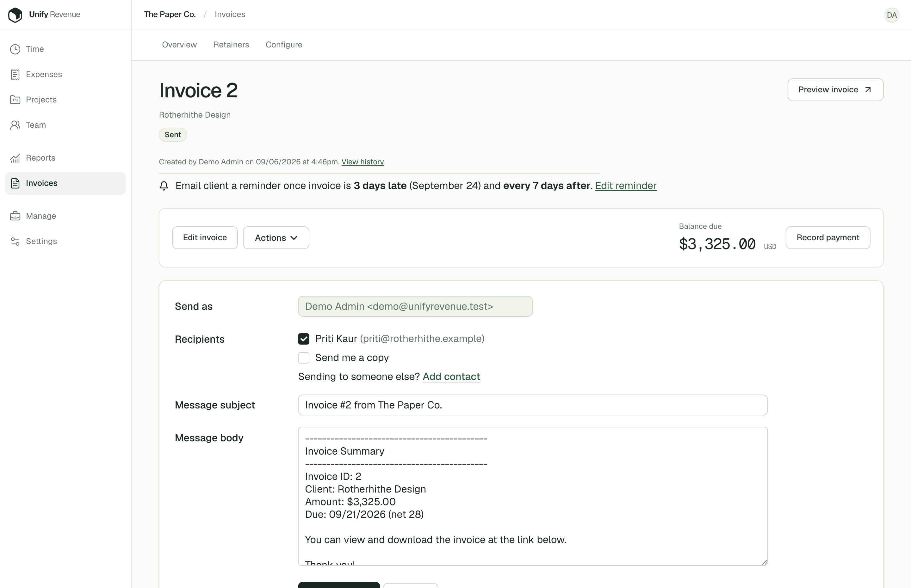Click The Paper Co. breadcrumb

tap(170, 15)
